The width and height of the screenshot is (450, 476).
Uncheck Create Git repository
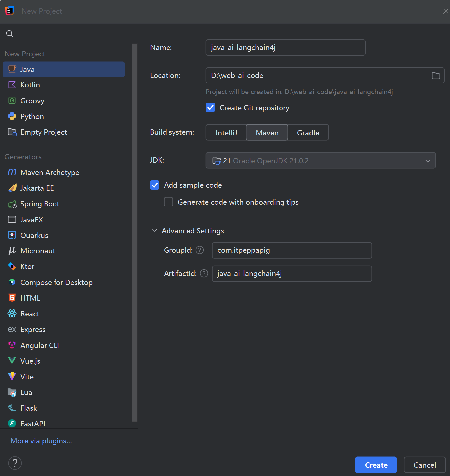click(210, 108)
